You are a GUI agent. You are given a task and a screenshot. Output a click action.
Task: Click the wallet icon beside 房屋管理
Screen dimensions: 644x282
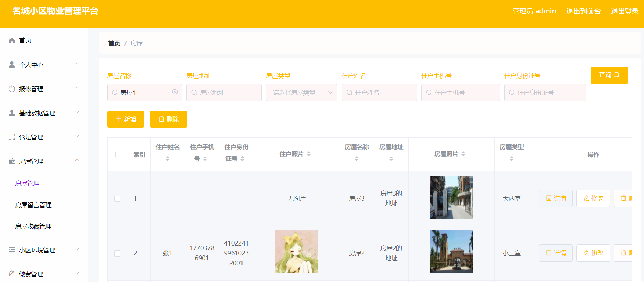click(12, 161)
